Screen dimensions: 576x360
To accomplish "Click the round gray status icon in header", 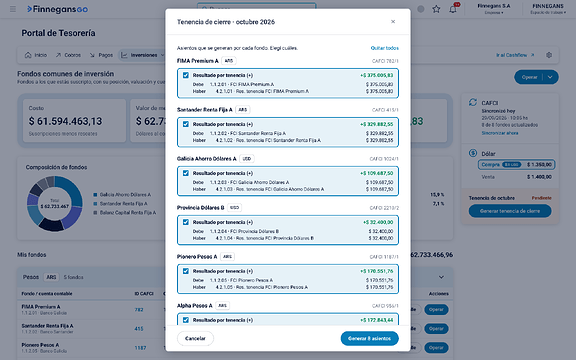I will pos(421,9).
